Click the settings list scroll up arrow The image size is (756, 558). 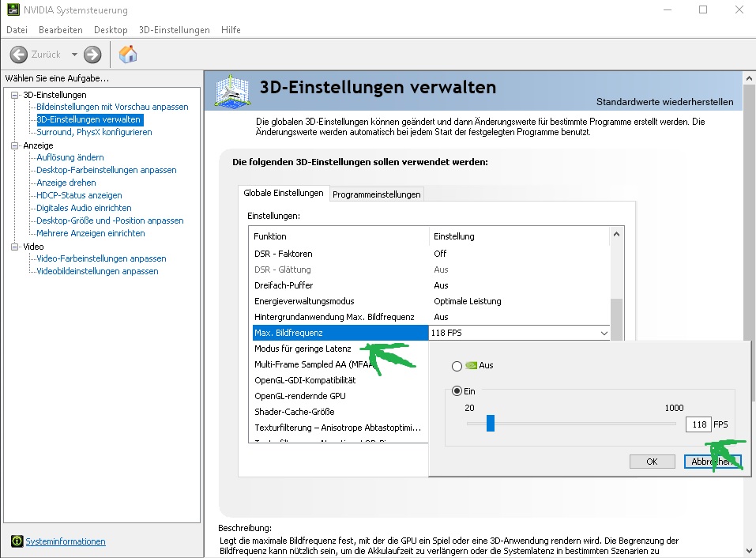tap(616, 235)
